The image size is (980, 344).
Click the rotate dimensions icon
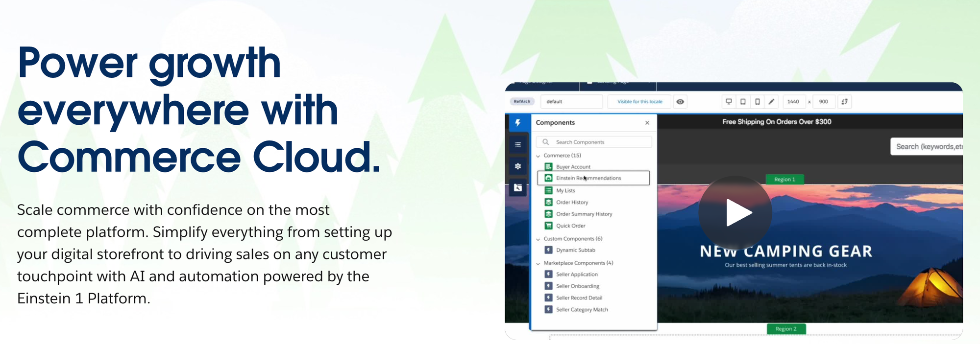coord(844,102)
